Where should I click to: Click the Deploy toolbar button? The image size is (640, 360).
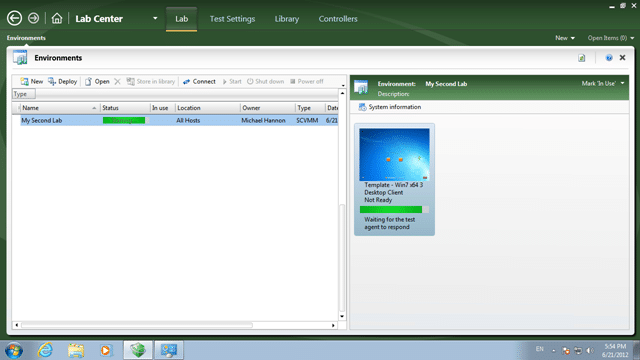62,82
